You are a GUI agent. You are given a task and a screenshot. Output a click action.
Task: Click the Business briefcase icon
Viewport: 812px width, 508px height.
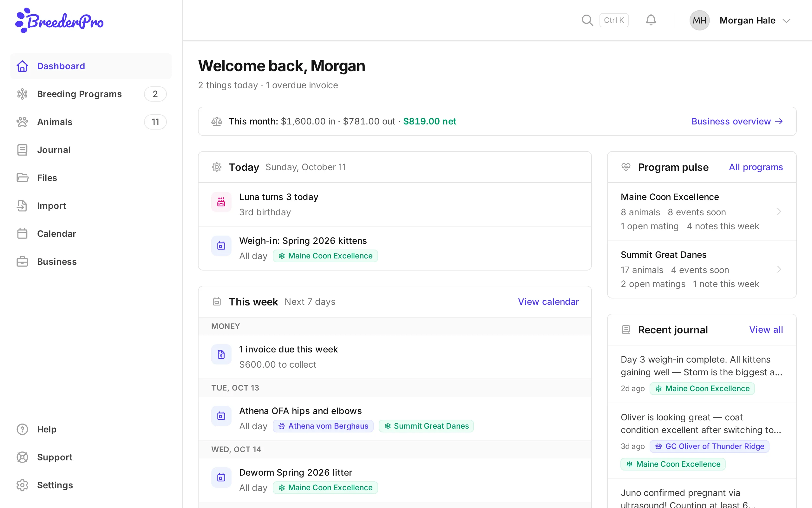point(23,261)
